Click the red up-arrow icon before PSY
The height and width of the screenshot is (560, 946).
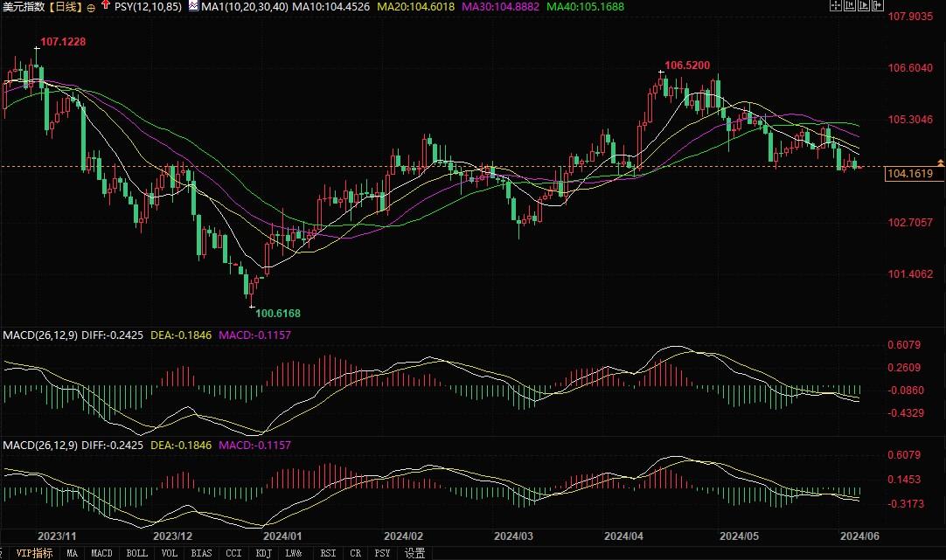click(x=106, y=6)
